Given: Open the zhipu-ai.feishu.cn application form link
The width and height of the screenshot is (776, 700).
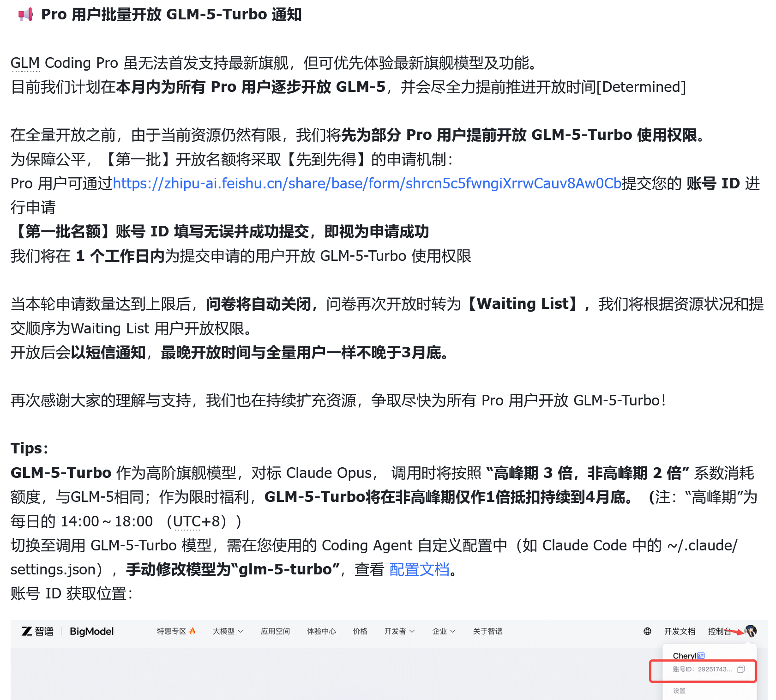Looking at the screenshot, I should coord(367,183).
